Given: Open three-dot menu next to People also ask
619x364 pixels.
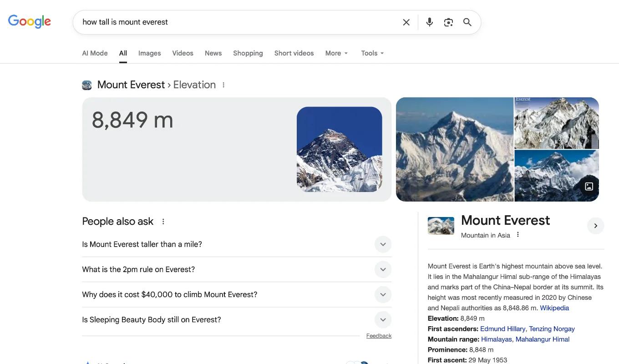Looking at the screenshot, I should point(163,222).
